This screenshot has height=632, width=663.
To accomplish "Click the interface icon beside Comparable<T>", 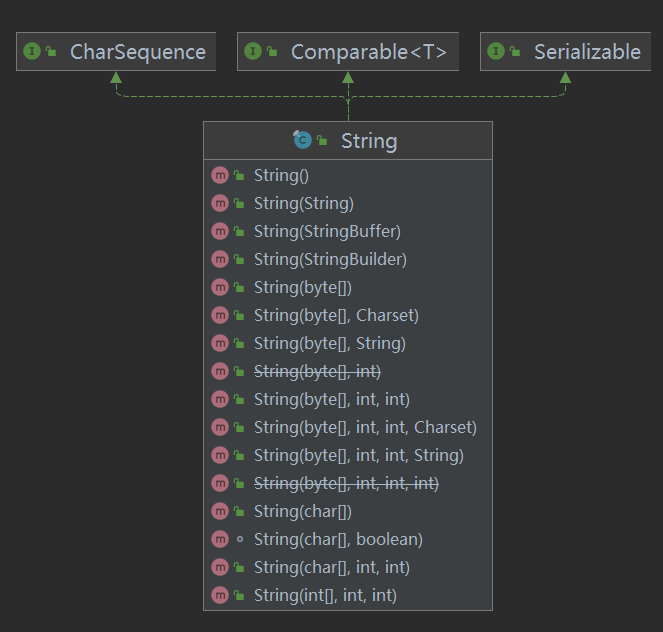I will point(253,52).
